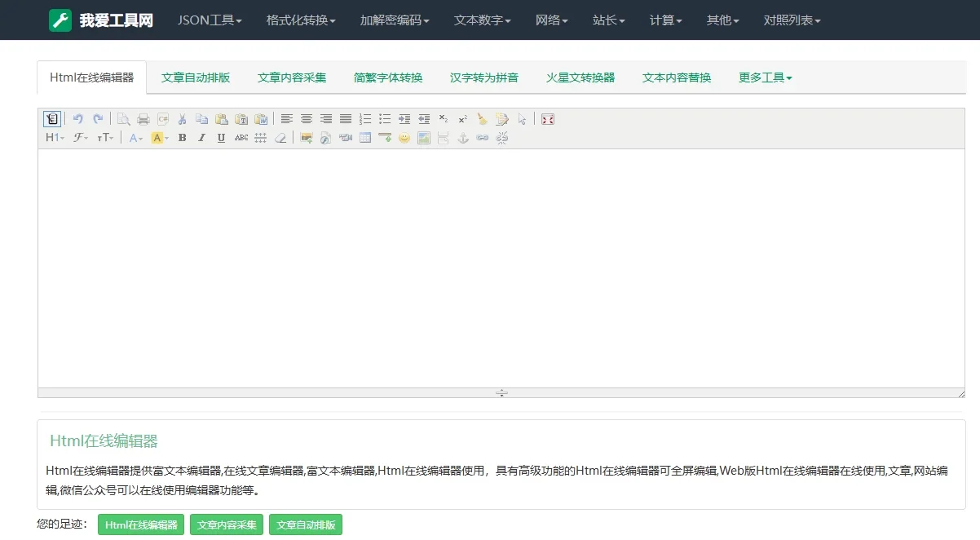The image size is (980, 540).
Task: Open the fullscreen editing icon
Action: pos(547,118)
